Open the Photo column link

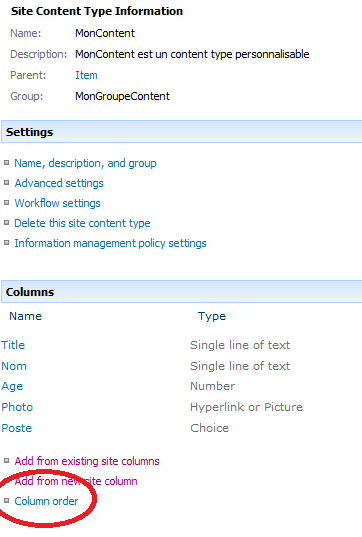(17, 407)
